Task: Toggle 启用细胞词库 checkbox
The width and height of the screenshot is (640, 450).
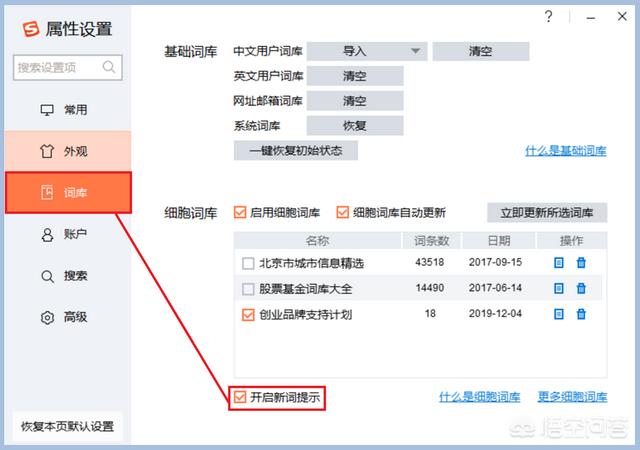Action: [240, 212]
